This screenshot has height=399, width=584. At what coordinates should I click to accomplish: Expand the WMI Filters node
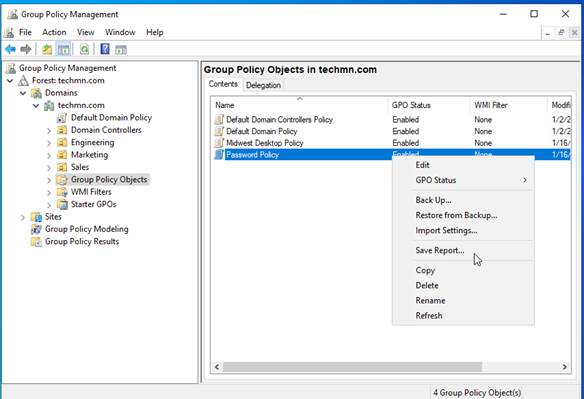pos(49,192)
